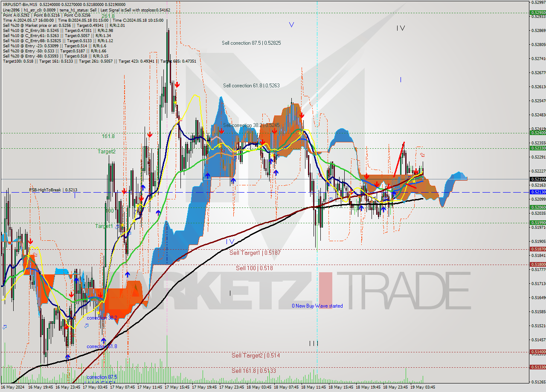546x392 pixels.
Task: Click the '18 May 19:45' time axis label
Action: coord(368,388)
